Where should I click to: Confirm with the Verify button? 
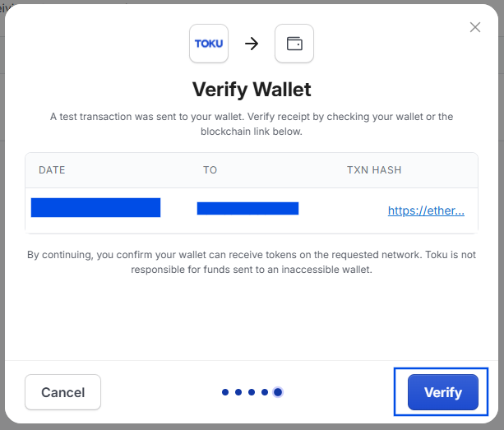click(x=443, y=392)
